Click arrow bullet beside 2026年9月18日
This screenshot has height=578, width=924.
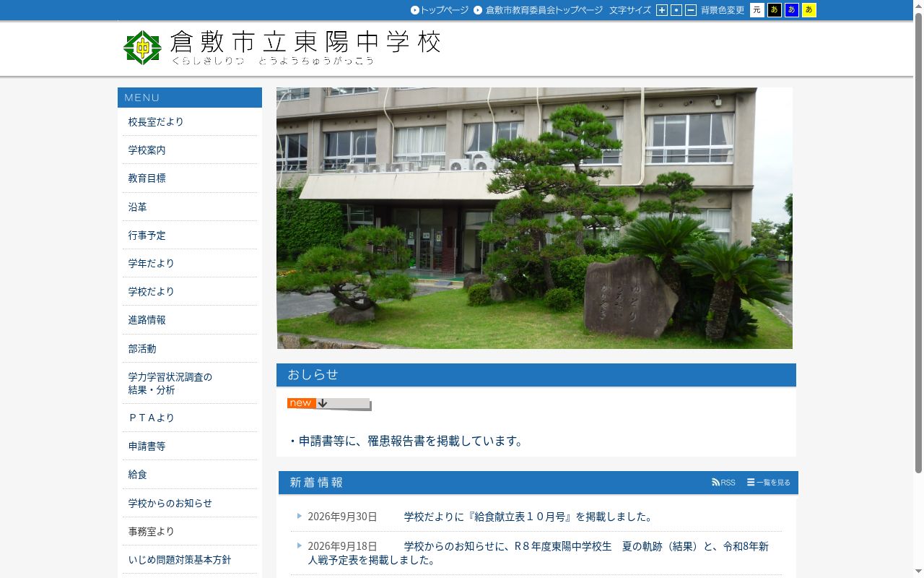tap(300, 545)
